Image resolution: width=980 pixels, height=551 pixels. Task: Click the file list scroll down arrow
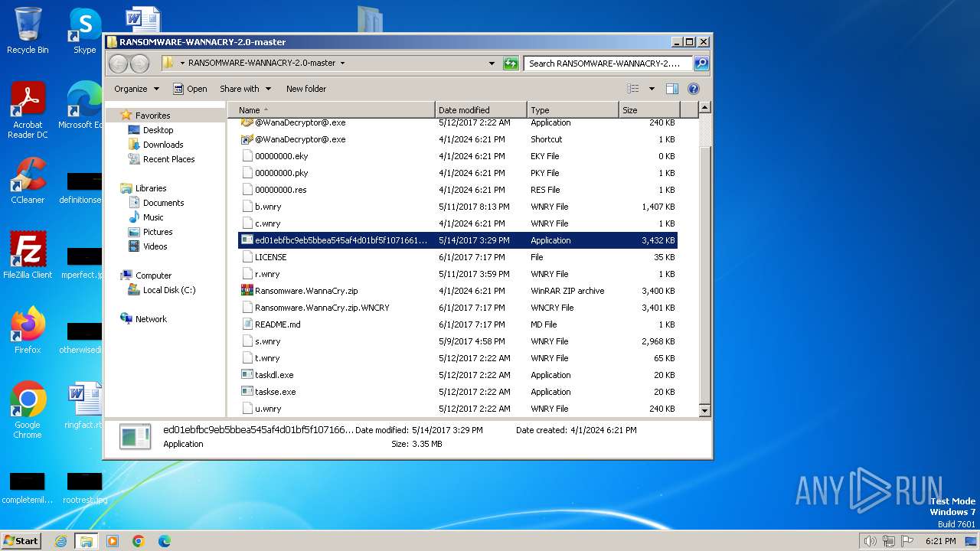(x=705, y=411)
